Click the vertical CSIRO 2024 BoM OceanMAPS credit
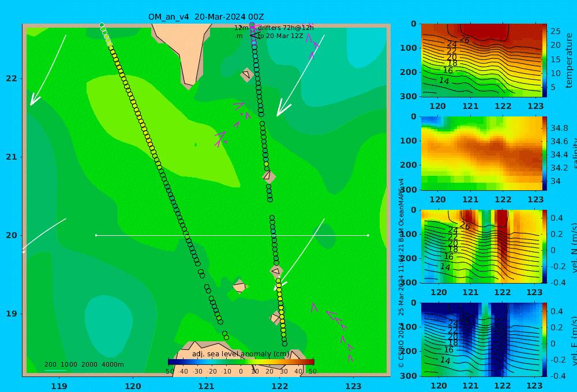The width and height of the screenshot is (577, 392). (x=401, y=273)
